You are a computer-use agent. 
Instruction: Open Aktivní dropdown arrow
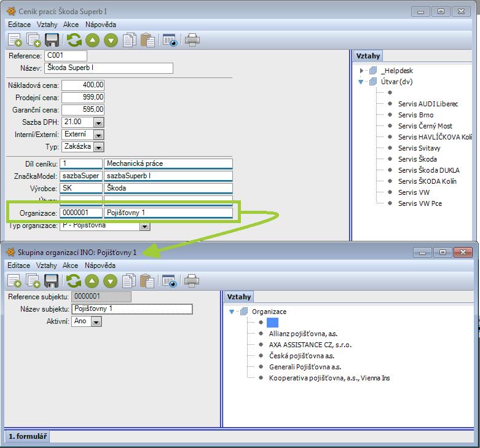pos(96,321)
